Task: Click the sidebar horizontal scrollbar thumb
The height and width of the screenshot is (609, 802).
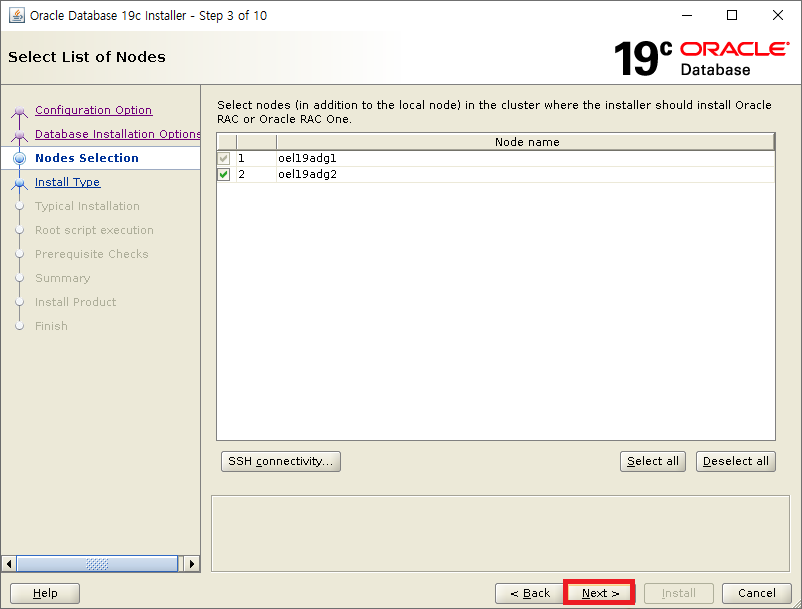Action: [97, 564]
